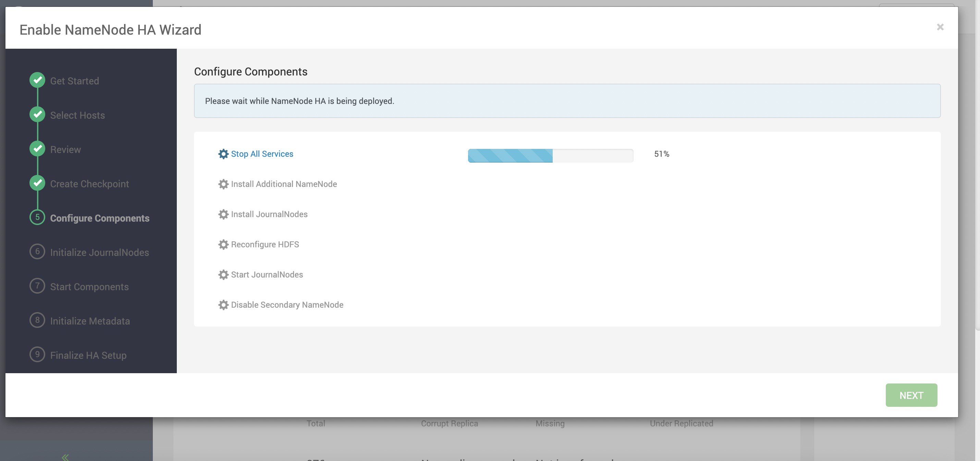
Task: Click the green checkmark for Get Started
Action: point(37,80)
